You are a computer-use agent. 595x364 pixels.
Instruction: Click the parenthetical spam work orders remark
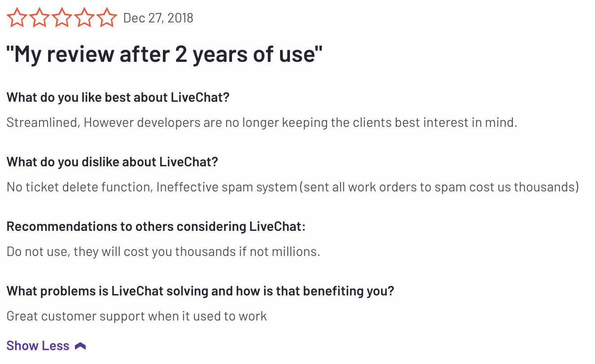[x=439, y=187]
